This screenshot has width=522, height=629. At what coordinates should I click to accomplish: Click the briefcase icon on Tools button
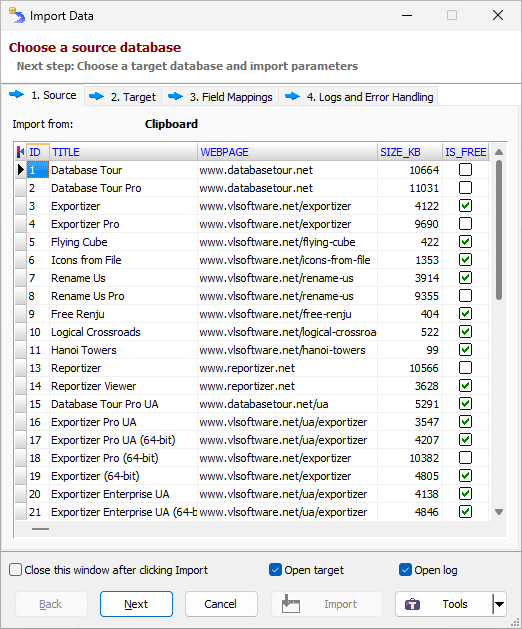pyautogui.click(x=412, y=604)
